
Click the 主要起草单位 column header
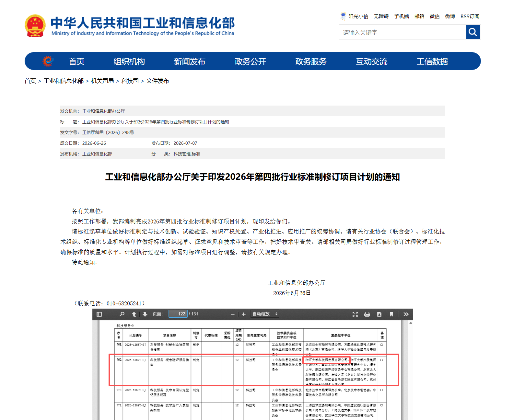pos(341,335)
